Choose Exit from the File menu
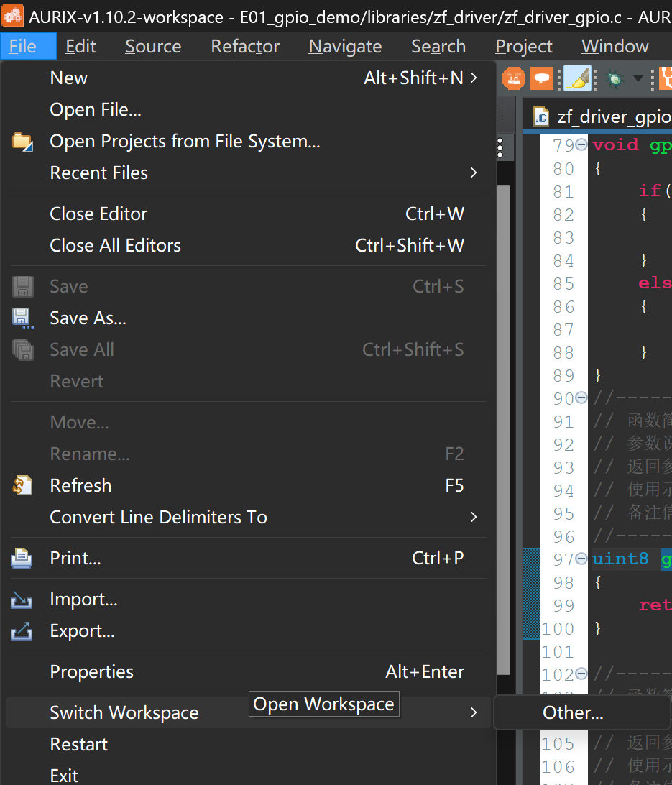672x785 pixels. (248, 776)
